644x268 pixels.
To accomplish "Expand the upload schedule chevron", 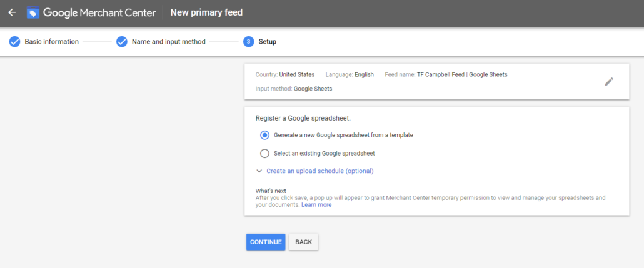I will pyautogui.click(x=259, y=171).
